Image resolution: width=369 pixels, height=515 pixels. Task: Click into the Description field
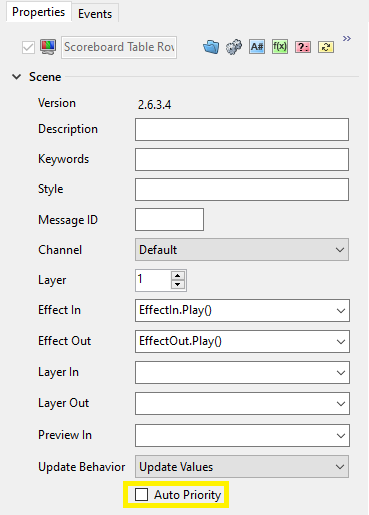pyautogui.click(x=242, y=129)
